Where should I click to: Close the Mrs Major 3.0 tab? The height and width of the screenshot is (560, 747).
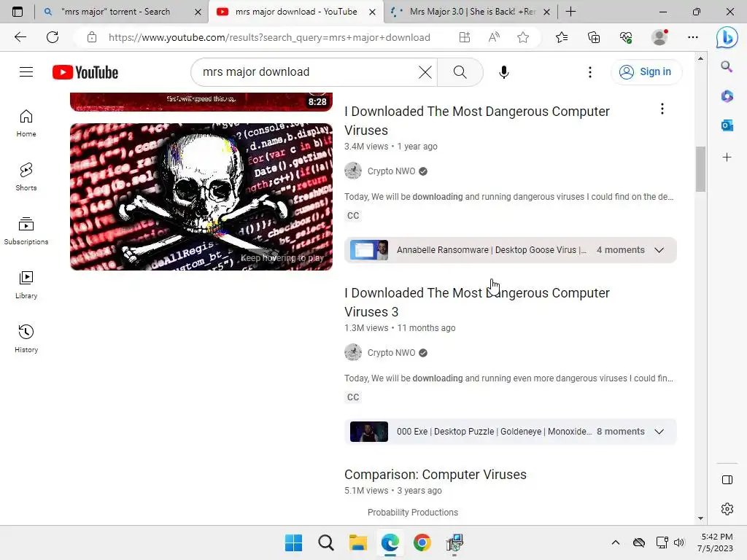click(546, 12)
